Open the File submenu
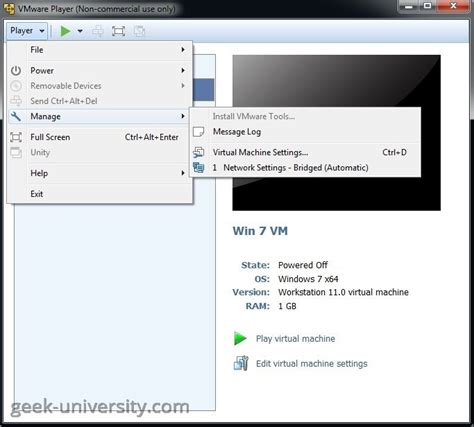 coord(100,50)
